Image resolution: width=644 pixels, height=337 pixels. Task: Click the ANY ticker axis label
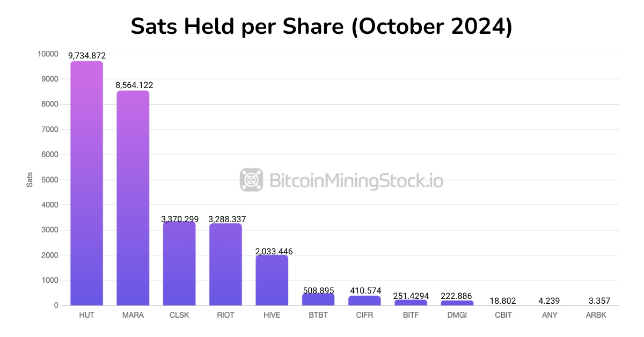point(550,315)
